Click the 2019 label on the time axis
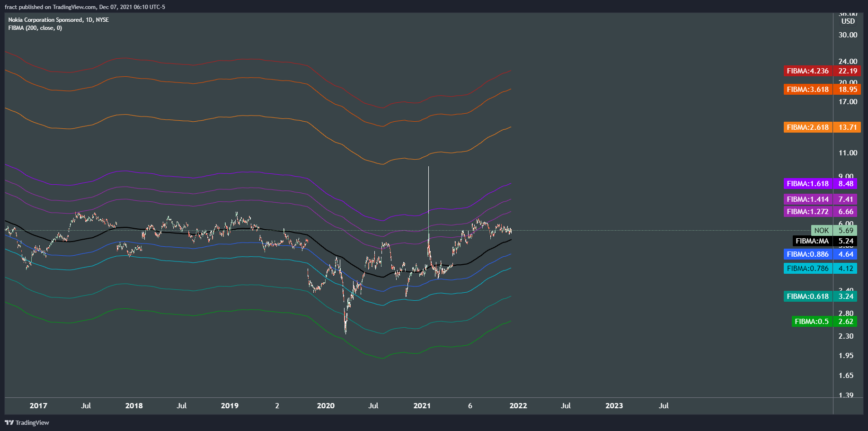 click(x=230, y=406)
